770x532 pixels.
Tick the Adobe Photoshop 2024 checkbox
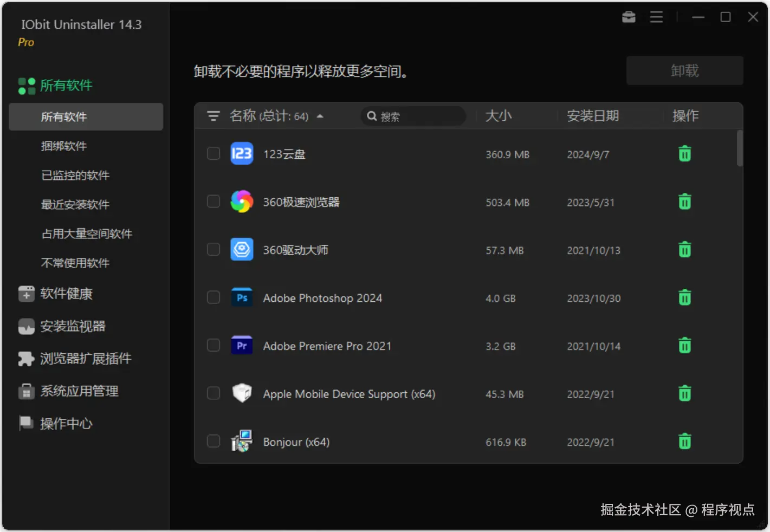click(x=213, y=297)
